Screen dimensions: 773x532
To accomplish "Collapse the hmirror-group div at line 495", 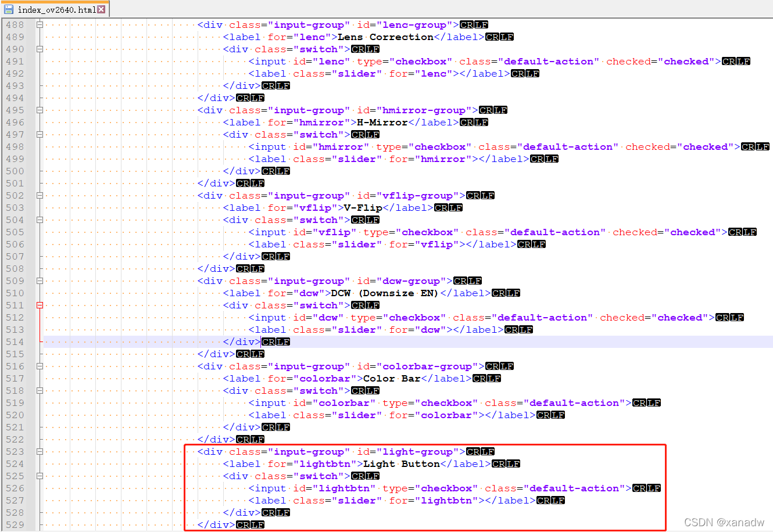I will click(40, 110).
